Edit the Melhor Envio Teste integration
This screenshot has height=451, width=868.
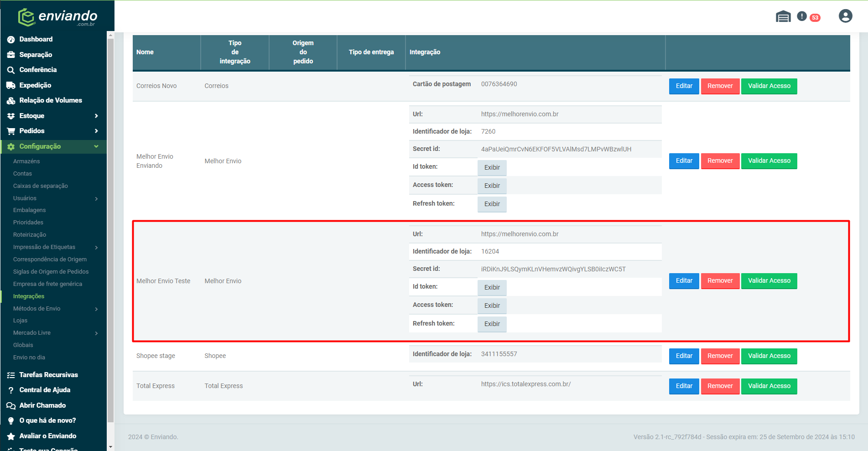[684, 281]
